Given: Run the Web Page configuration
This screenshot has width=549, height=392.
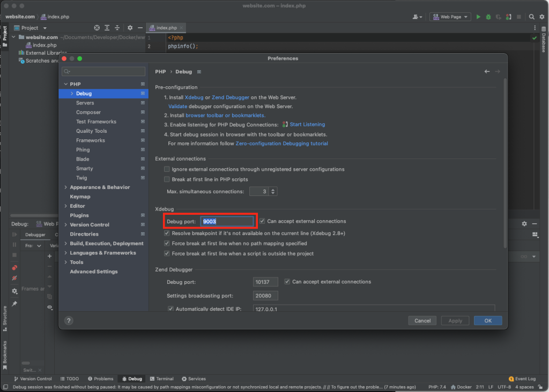Looking at the screenshot, I should click(x=478, y=17).
